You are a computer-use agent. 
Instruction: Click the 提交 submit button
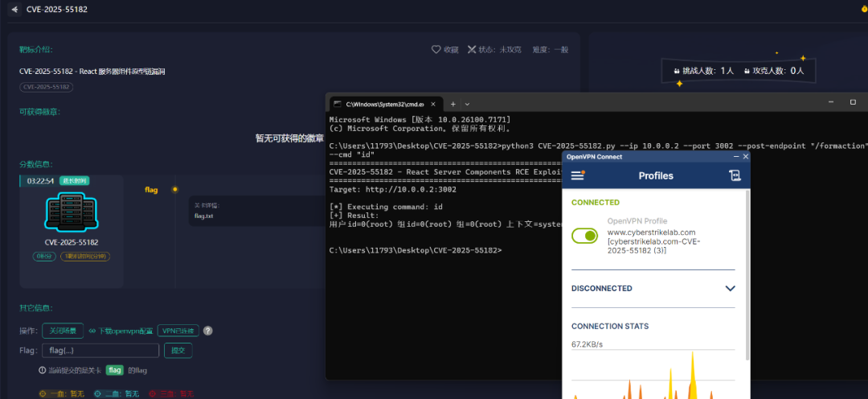[x=178, y=350]
